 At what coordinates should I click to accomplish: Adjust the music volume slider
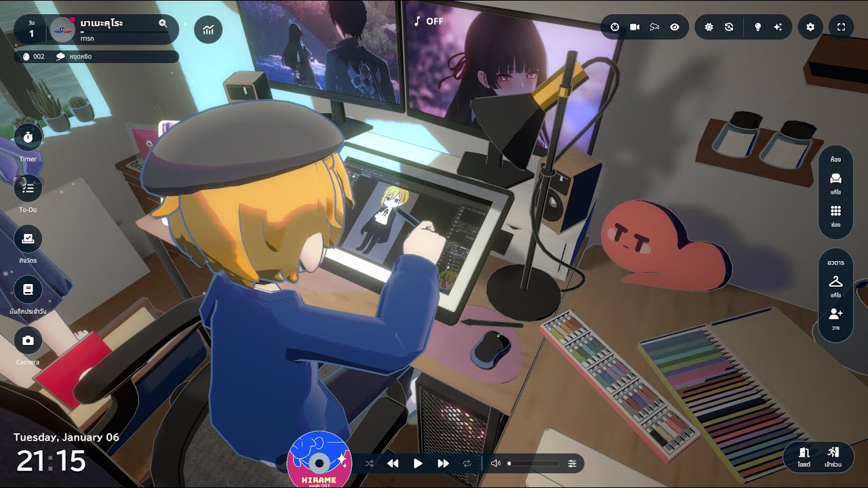(x=534, y=464)
